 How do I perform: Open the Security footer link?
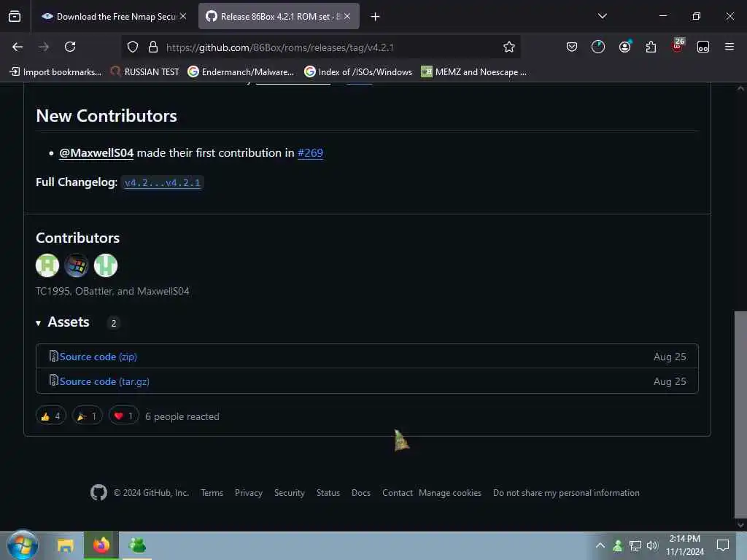[x=289, y=493]
